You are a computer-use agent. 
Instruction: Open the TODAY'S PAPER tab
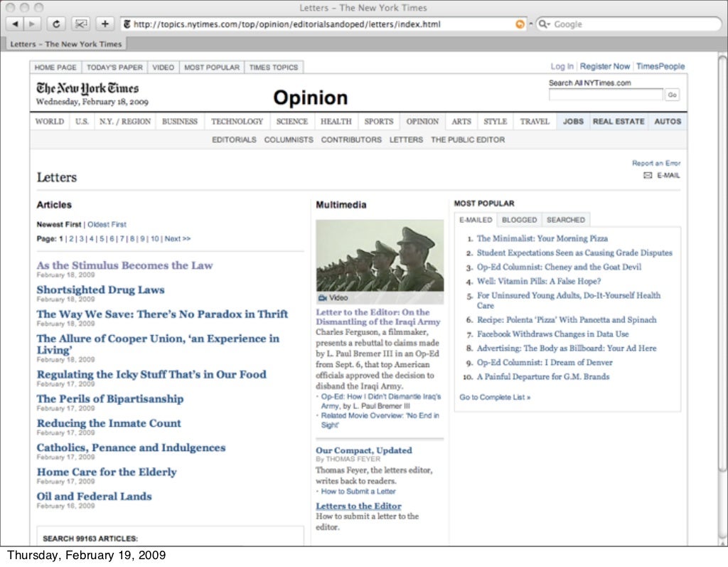(114, 68)
